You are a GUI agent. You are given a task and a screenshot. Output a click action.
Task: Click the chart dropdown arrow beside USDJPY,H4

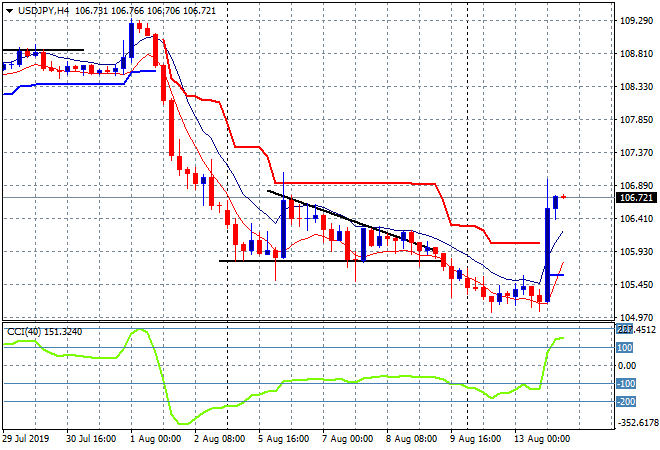pos(9,10)
